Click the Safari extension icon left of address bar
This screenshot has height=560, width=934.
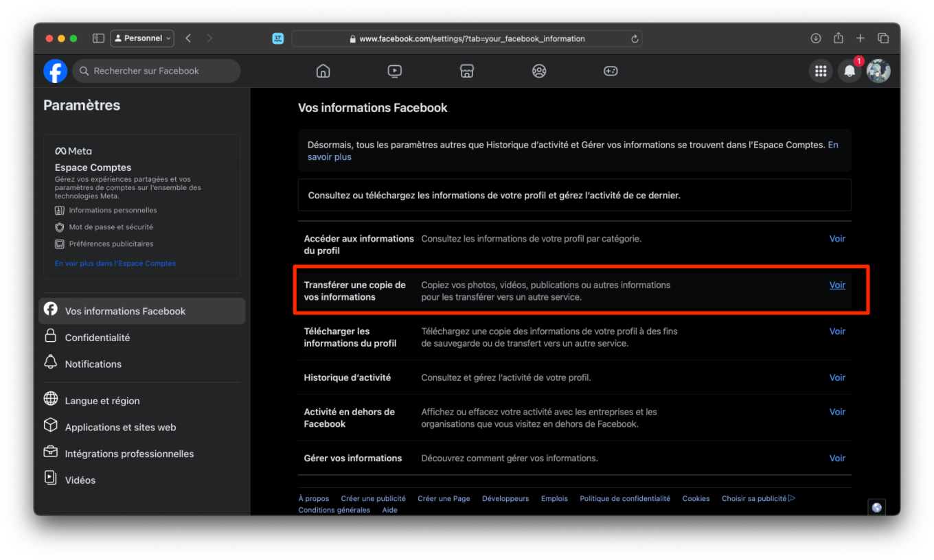click(x=278, y=38)
